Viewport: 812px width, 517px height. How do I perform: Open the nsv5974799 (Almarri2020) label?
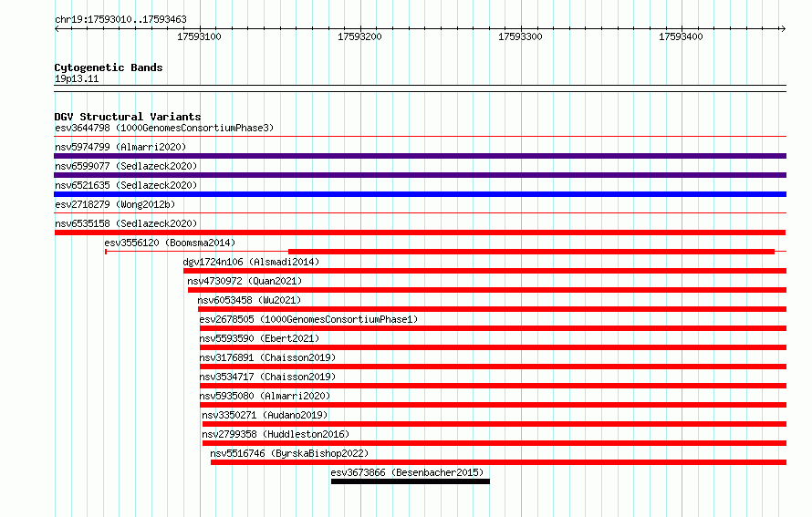click(x=120, y=147)
